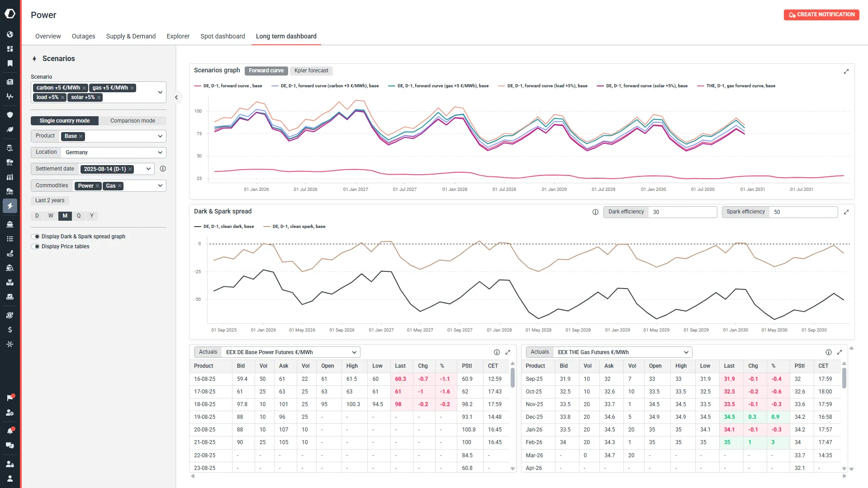
Task: Click the CREATE NOTIFICATION button
Action: [821, 14]
